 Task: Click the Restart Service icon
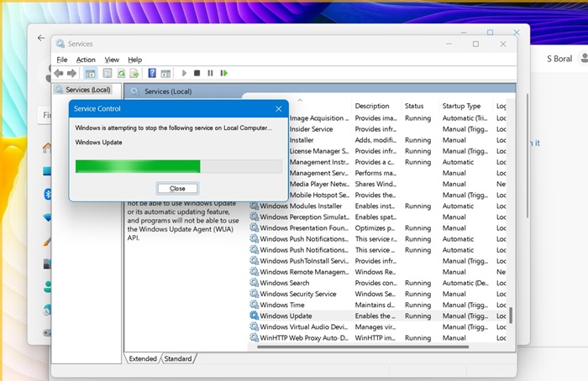pyautogui.click(x=224, y=73)
